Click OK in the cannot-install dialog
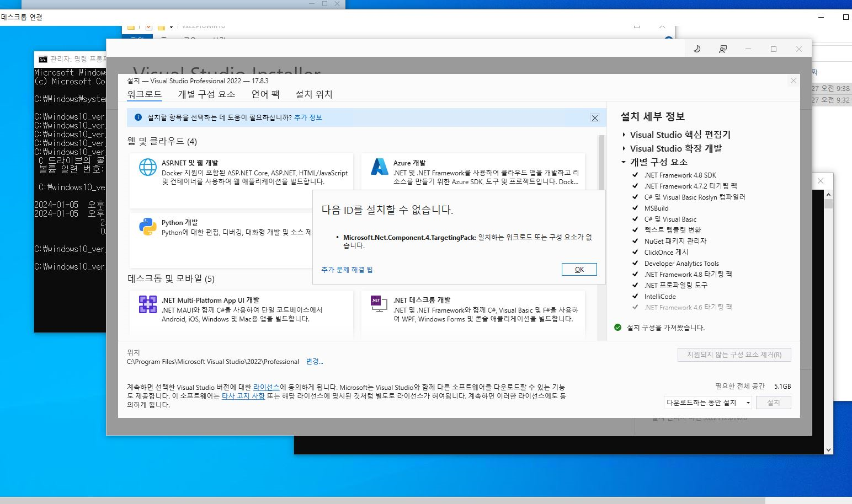This screenshot has width=852, height=504. point(579,269)
